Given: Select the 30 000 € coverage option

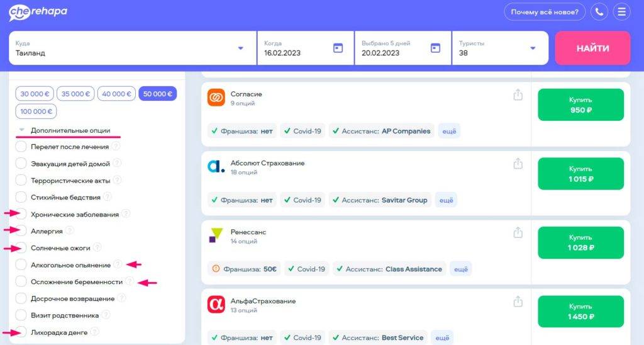Looking at the screenshot, I should tap(35, 94).
